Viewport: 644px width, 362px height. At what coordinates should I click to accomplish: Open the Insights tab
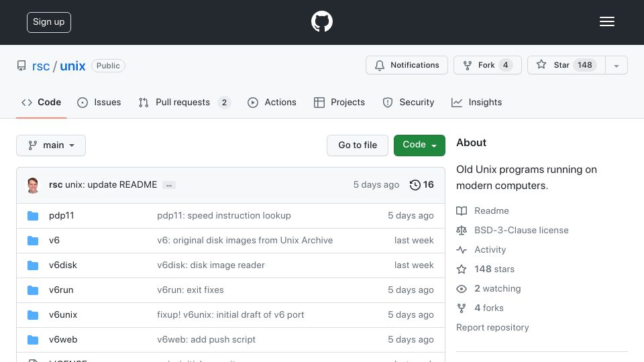point(476,102)
